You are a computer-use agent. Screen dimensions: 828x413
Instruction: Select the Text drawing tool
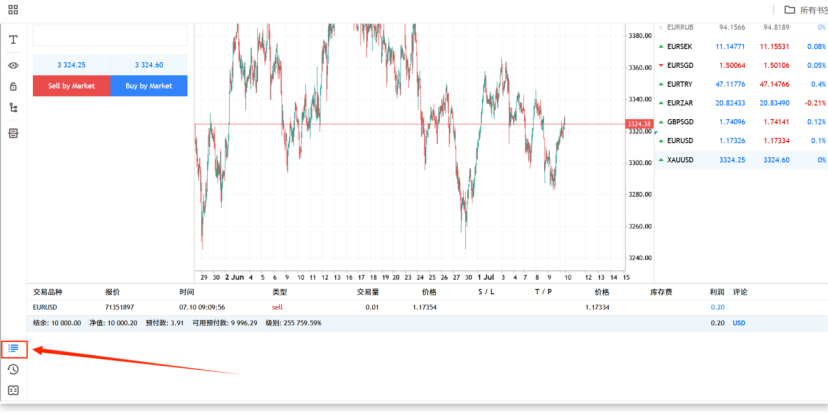[13, 40]
